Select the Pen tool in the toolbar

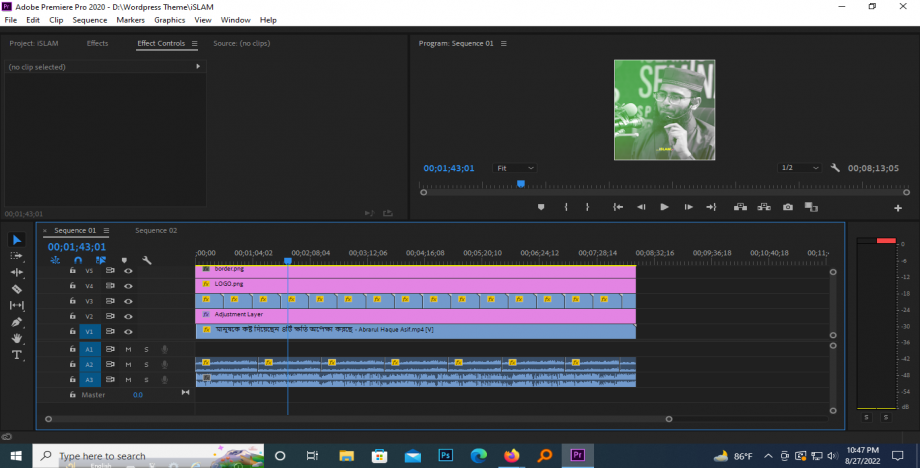pyautogui.click(x=16, y=322)
